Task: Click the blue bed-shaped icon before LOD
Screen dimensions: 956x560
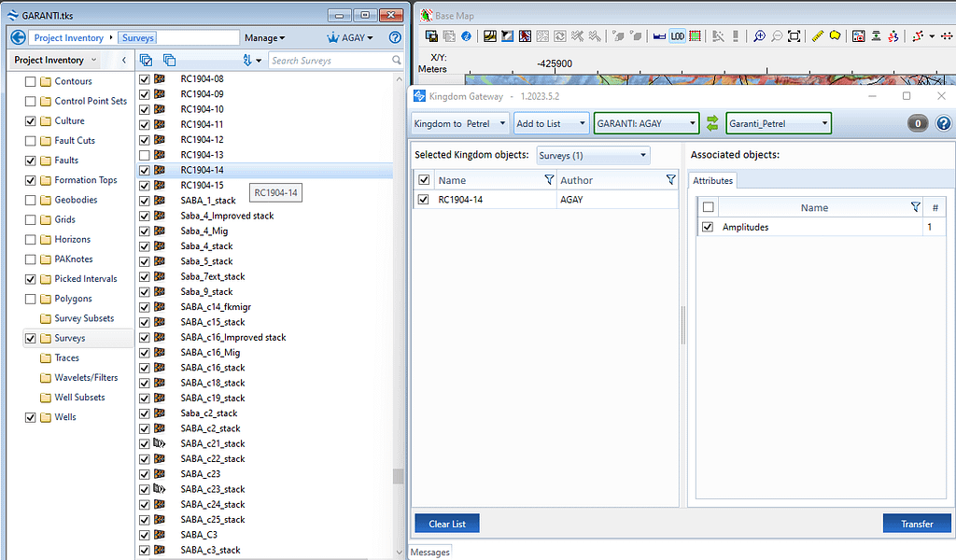Action: pos(659,36)
